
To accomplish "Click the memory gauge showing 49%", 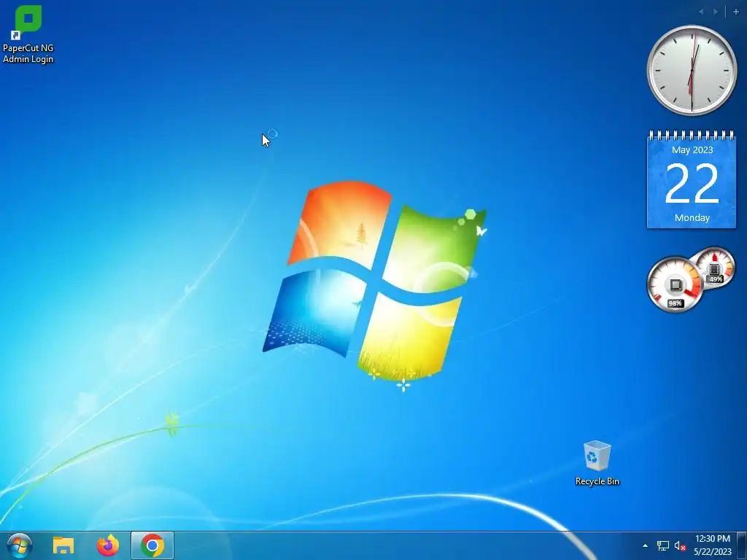I will (715, 268).
